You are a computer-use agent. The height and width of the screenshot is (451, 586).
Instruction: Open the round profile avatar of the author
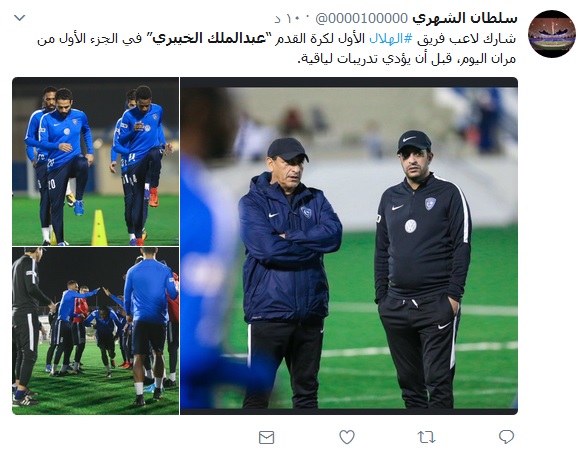click(x=552, y=34)
